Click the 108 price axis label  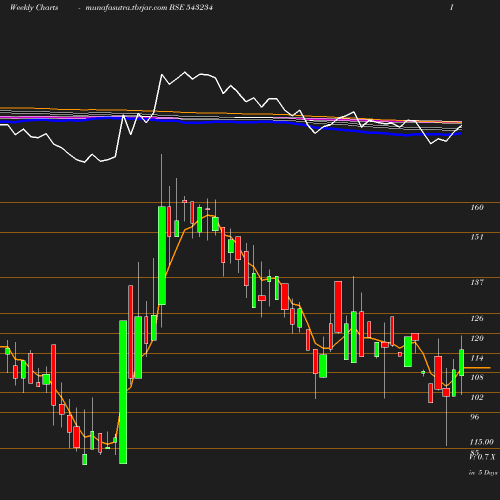click(x=477, y=377)
